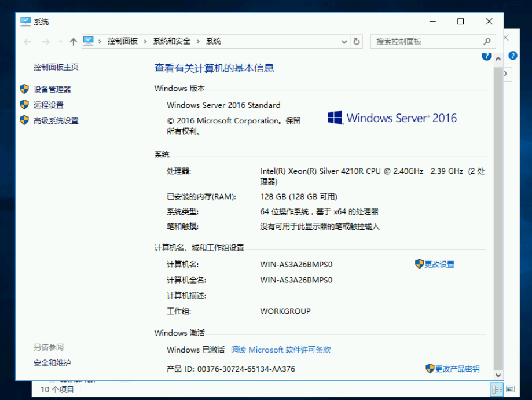
Task: Open recent locations dropdown arrow
Action: click(61, 42)
